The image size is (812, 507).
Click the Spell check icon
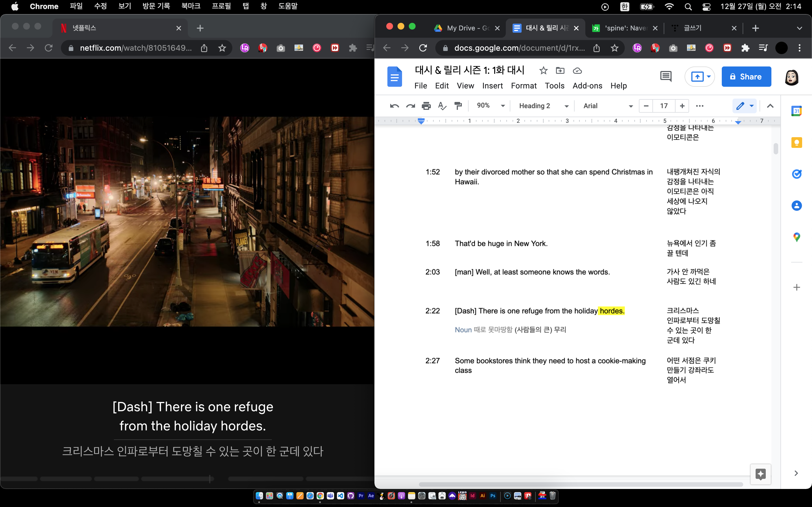[x=442, y=106]
